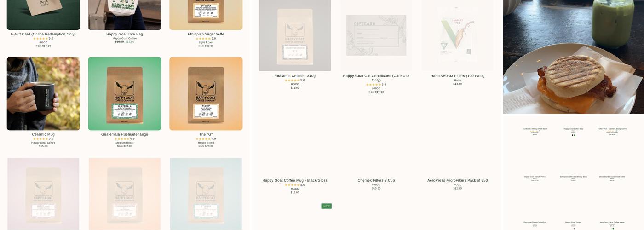Select AeroPress MicroFilters Pack of 350 link

click(x=458, y=180)
